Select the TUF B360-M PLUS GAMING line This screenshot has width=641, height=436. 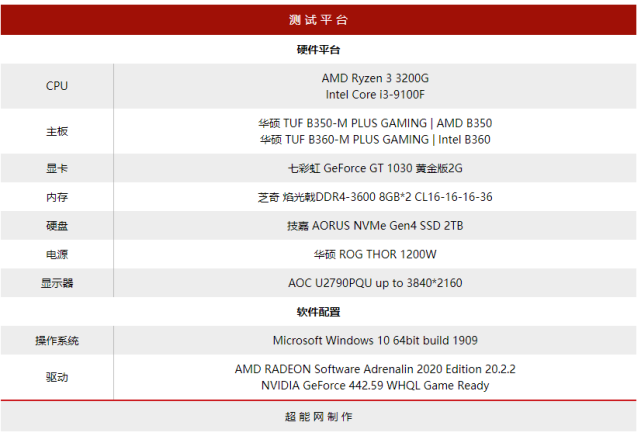point(375,140)
